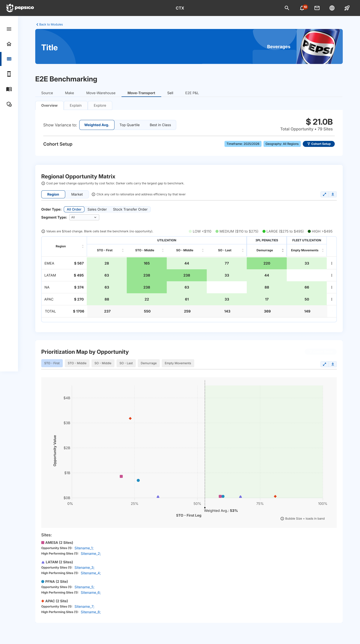Download the Regional Opportunity Matrix
Viewport: 360px width, 644px height.
click(332, 194)
